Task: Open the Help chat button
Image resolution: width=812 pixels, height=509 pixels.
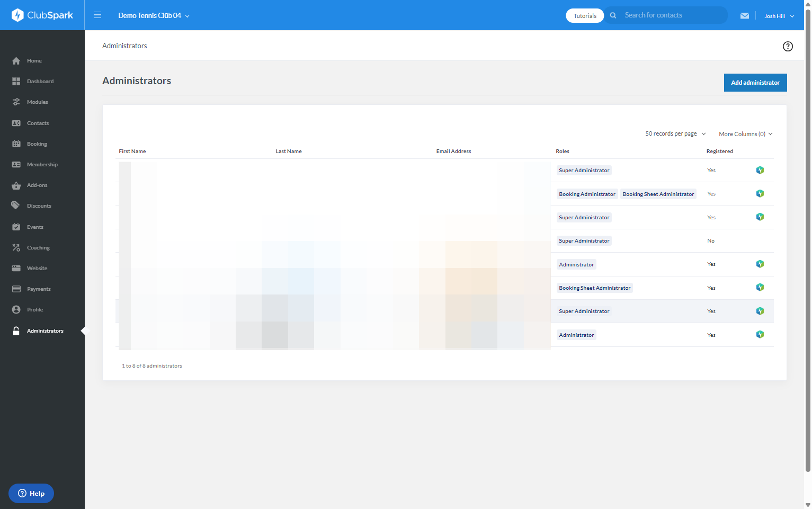Action: 31,494
